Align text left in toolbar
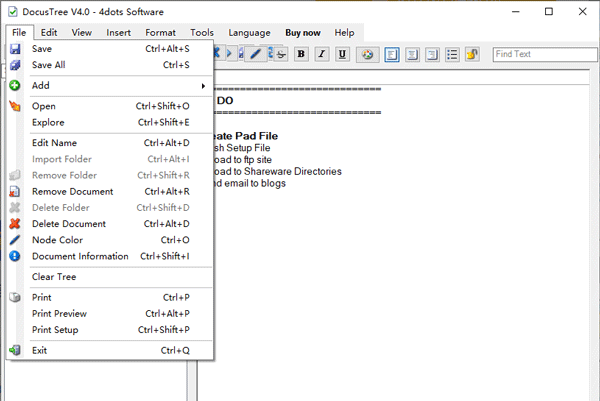The height and width of the screenshot is (401, 600). click(392, 54)
